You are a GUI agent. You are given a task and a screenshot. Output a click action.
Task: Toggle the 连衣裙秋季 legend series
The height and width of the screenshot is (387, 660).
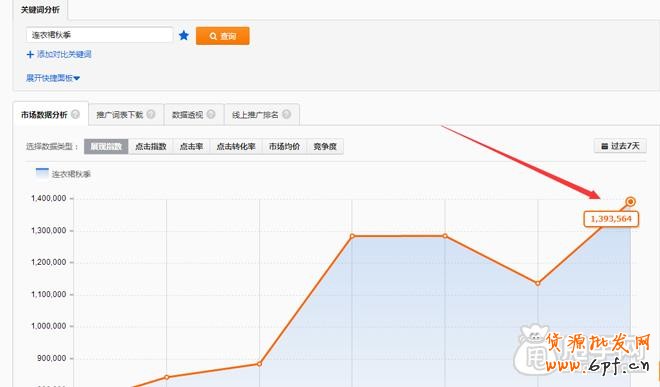coord(63,173)
